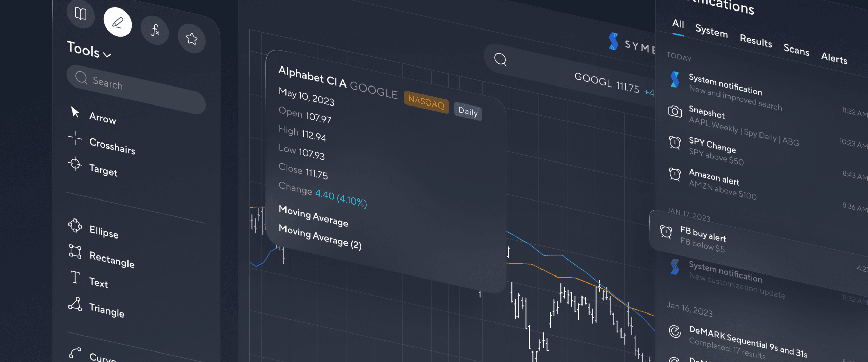
Task: Click the scan icon beside DeMARK Sequential
Action: tap(675, 331)
